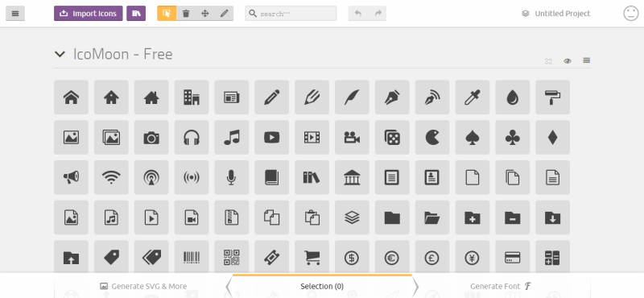
Task: Select the wifi signal icon
Action: tap(111, 177)
